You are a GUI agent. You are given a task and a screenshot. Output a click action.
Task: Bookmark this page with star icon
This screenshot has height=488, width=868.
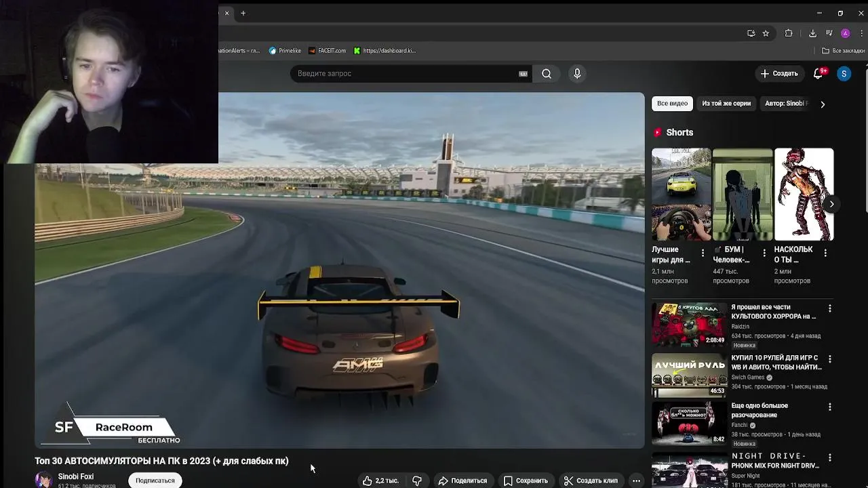766,33
